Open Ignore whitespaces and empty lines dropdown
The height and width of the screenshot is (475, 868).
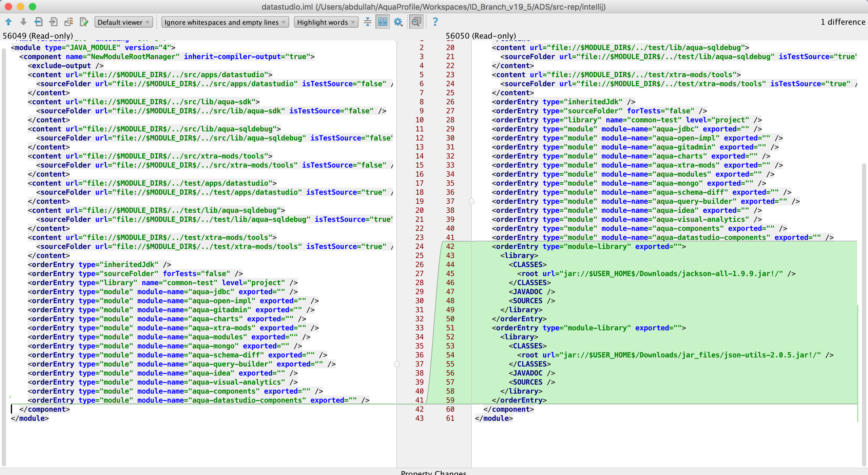225,22
